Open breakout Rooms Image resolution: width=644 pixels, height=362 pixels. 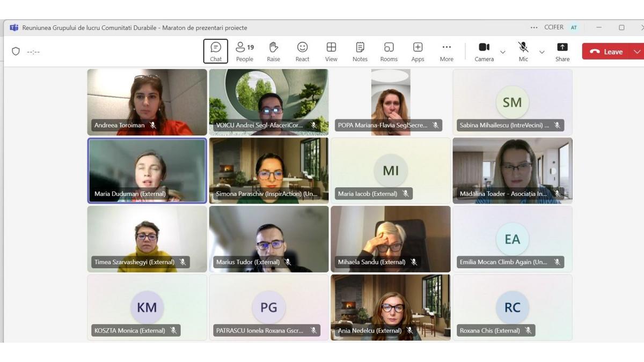coord(389,51)
